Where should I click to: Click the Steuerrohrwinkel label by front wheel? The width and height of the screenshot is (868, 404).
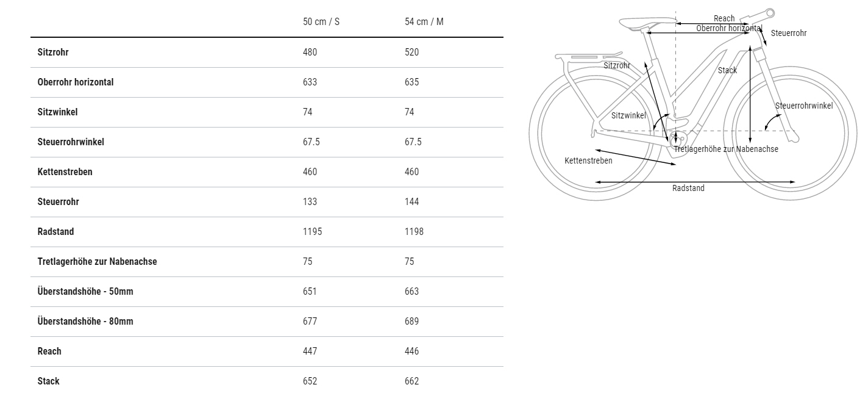804,106
